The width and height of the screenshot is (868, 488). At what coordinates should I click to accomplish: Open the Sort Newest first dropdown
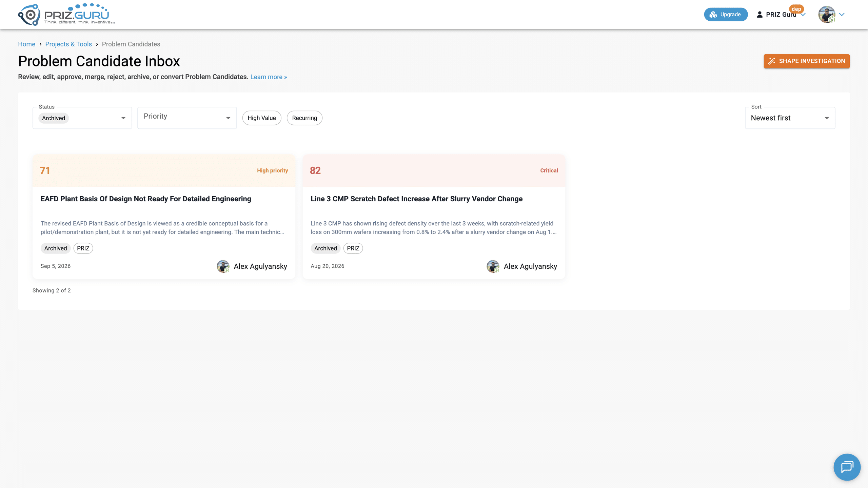point(790,118)
